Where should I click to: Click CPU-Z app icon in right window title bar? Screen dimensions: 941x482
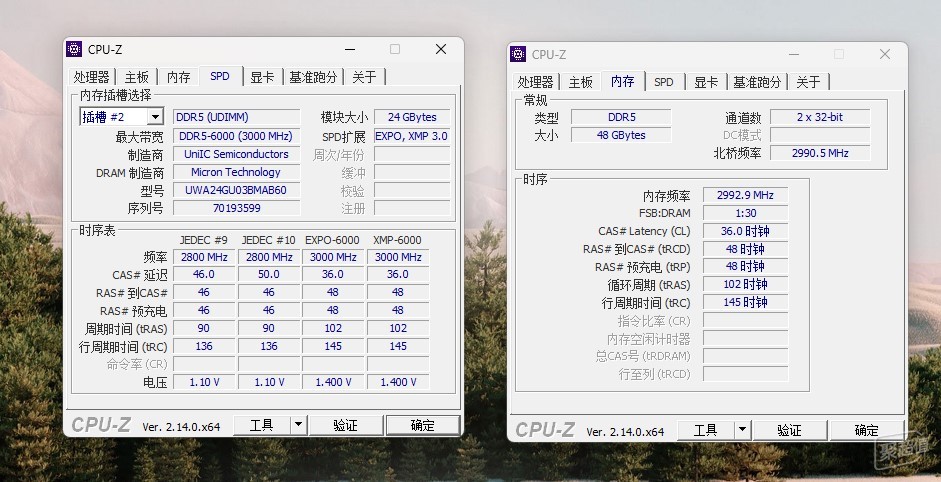518,54
